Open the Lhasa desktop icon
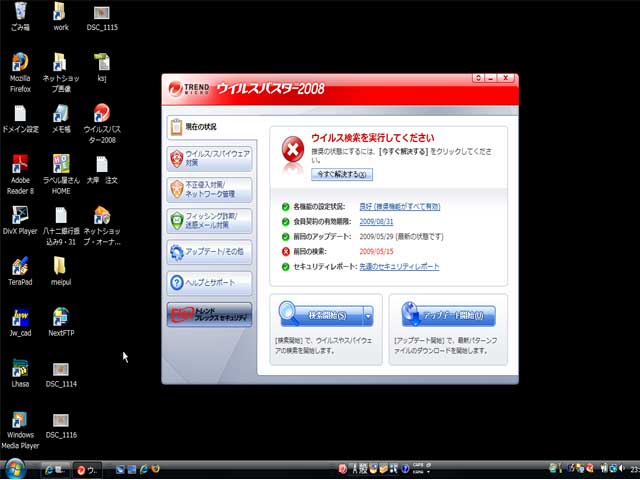Image resolution: width=640 pixels, height=480 pixels. 20,369
